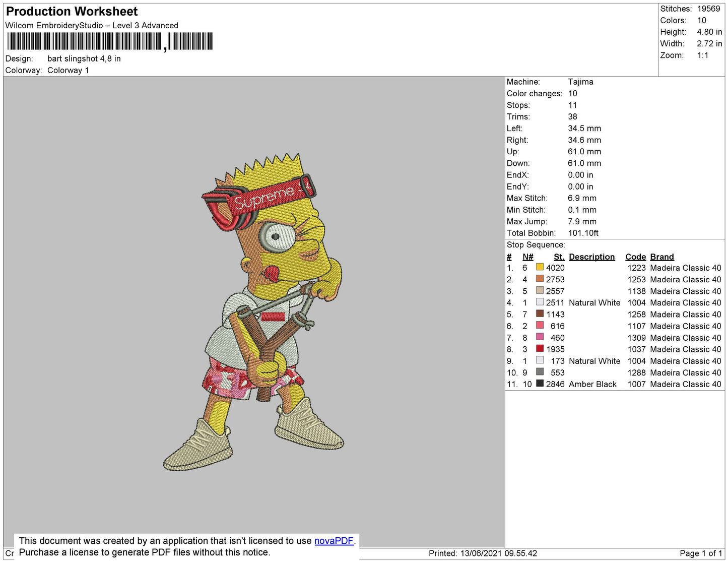Click the brown swatch for thread 1258

pyautogui.click(x=540, y=314)
